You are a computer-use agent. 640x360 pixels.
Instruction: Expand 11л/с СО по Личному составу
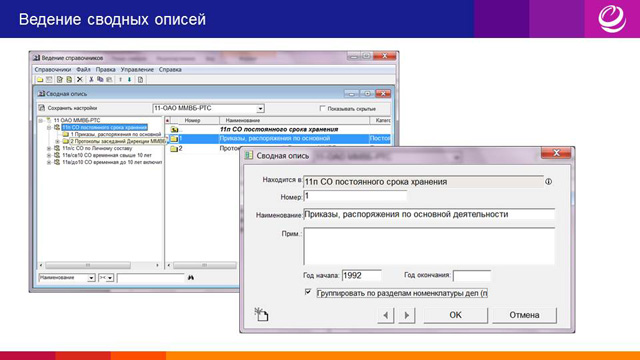pos(49,149)
